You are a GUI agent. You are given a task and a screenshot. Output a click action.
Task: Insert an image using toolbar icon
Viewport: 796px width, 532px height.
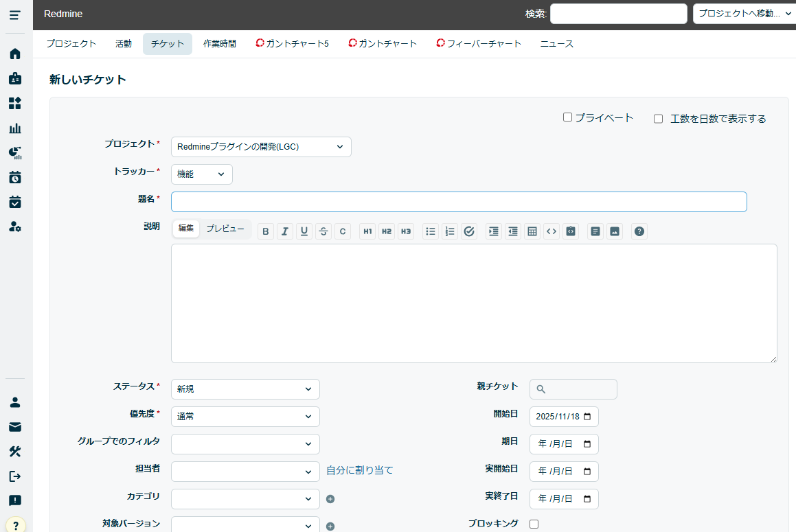pyautogui.click(x=615, y=231)
